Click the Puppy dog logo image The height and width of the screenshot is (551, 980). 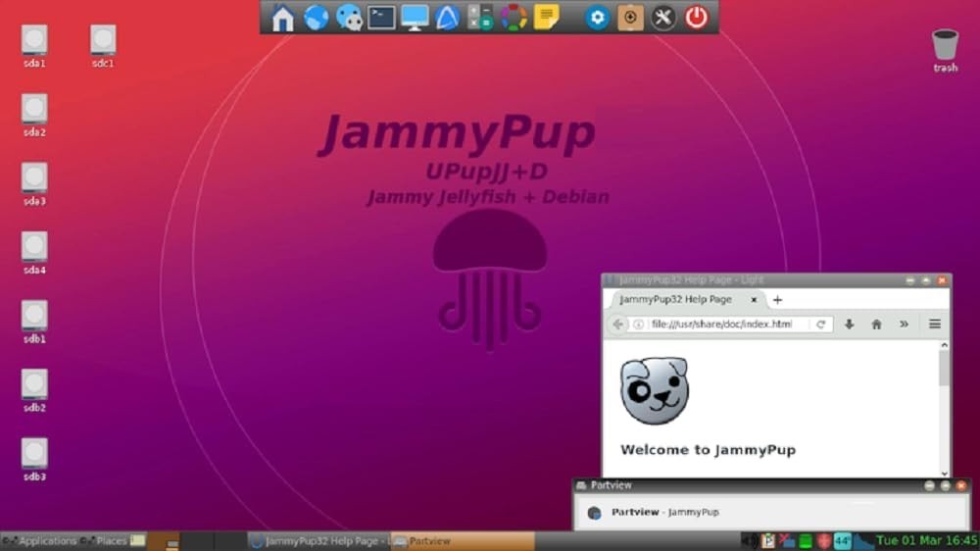(655, 391)
